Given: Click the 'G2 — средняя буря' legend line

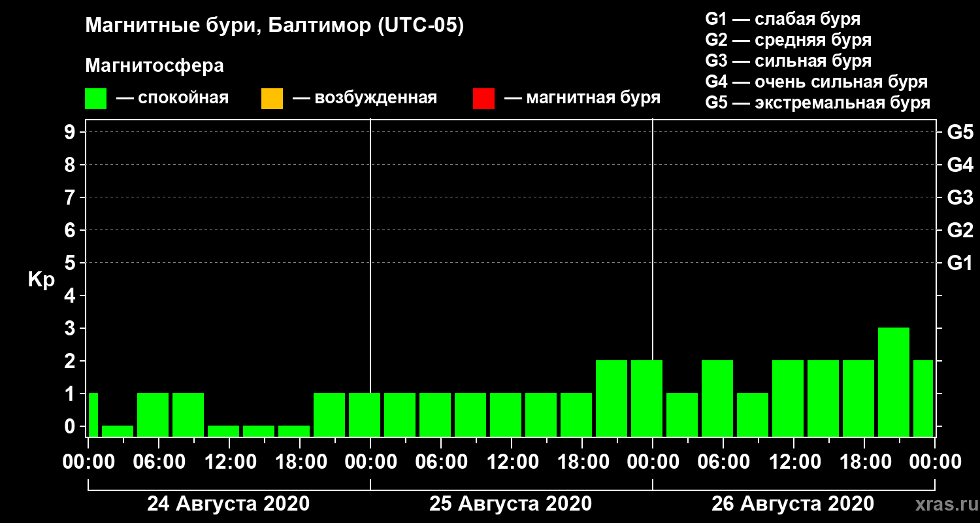Looking at the screenshot, I should 788,40.
